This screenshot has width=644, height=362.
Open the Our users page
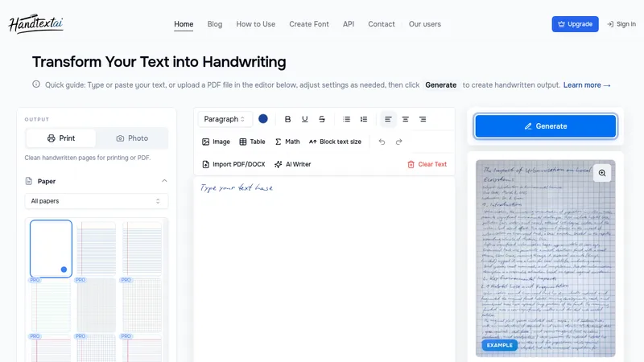pyautogui.click(x=425, y=24)
